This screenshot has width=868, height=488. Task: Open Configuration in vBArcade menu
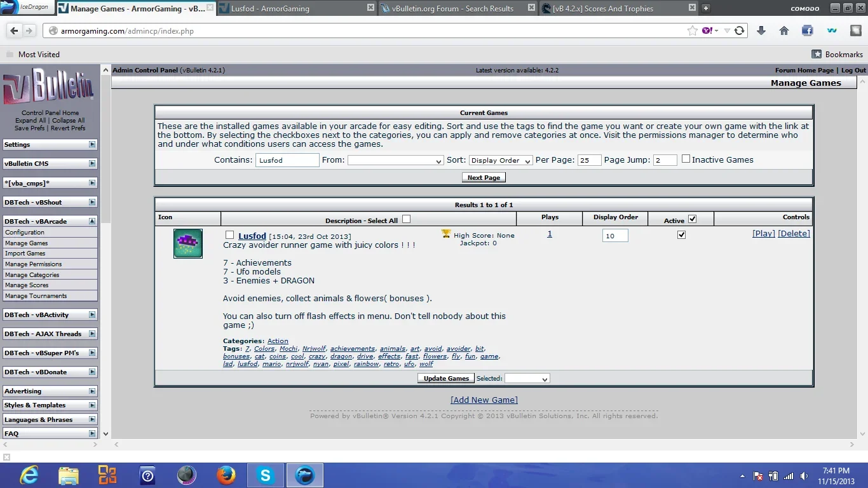tap(50, 233)
